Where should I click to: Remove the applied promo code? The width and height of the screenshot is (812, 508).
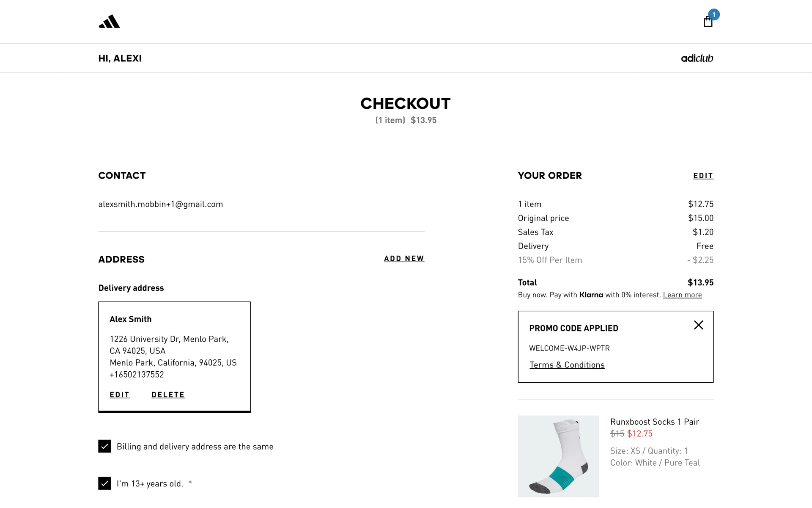[698, 325]
